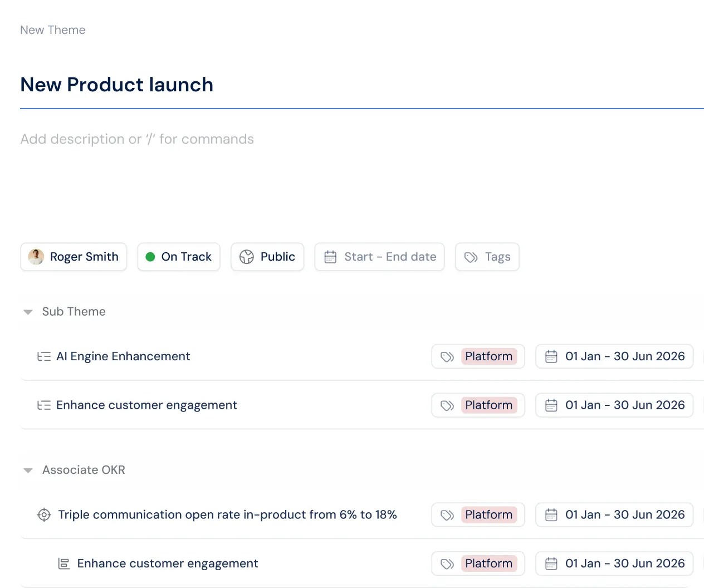
Task: Click the Associate OKR section label
Action: coord(84,471)
